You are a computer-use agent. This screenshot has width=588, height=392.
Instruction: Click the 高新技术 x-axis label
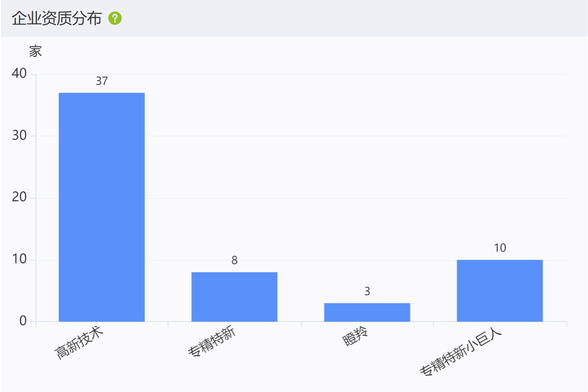point(80,343)
